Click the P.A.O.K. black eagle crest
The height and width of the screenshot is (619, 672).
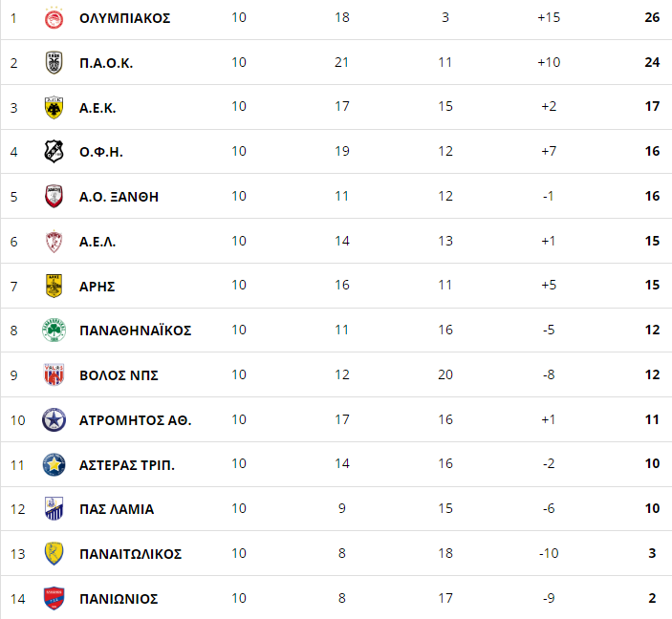(x=54, y=62)
